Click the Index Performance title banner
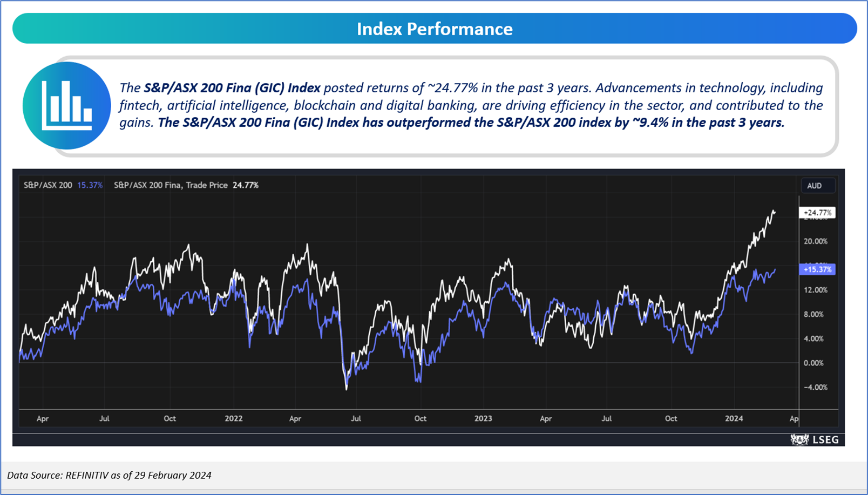Screen dimensions: 868x495 (x=435, y=29)
